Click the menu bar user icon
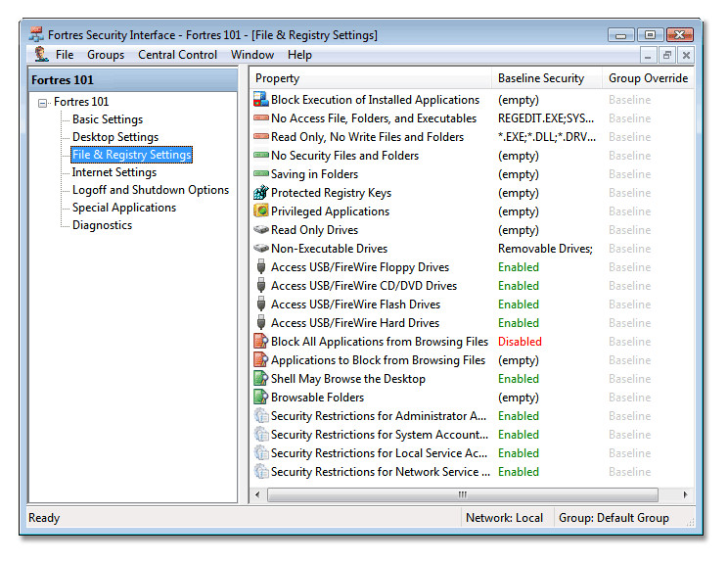Viewport: 728px width, 562px height. [x=41, y=55]
